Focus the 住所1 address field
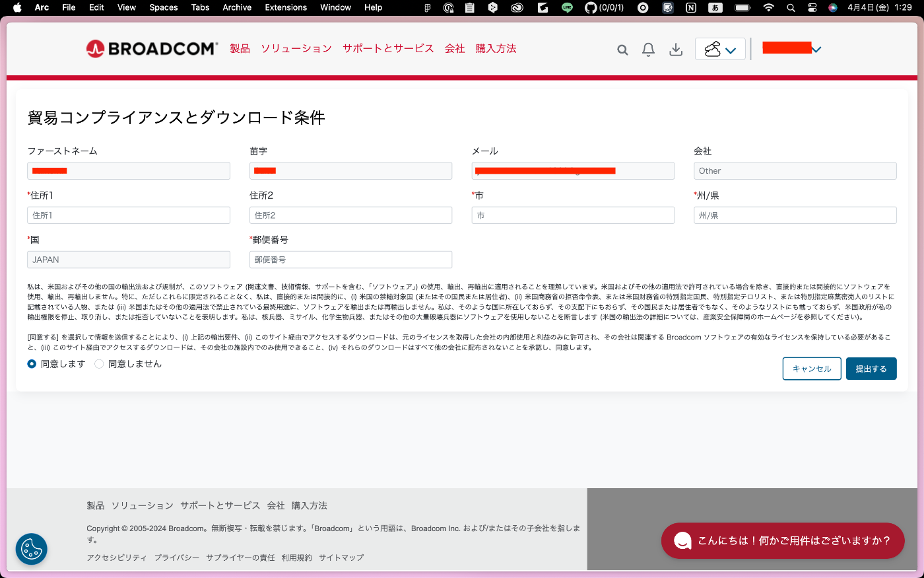 pos(129,215)
